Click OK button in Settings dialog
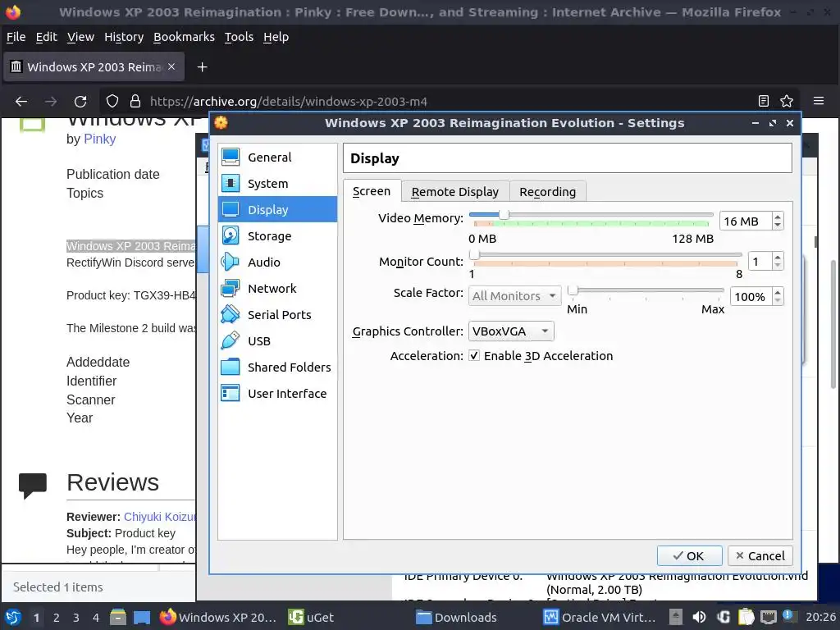Screen dimensions: 840x630 click(x=689, y=555)
